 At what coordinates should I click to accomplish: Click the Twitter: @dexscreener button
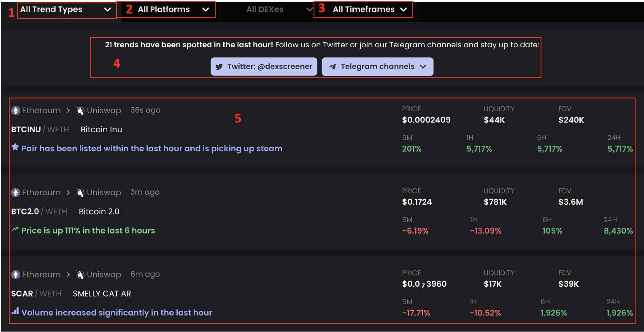point(264,67)
